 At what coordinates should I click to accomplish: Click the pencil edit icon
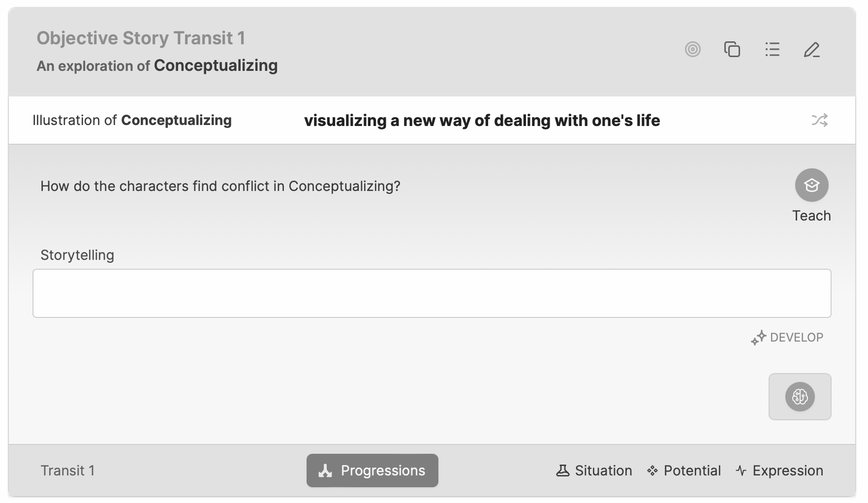pyautogui.click(x=811, y=49)
